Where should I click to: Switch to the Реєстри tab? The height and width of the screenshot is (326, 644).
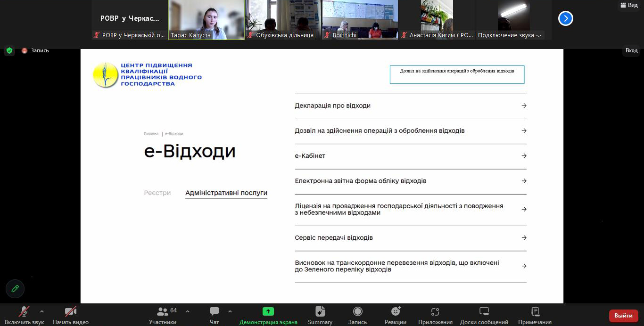[x=157, y=193]
